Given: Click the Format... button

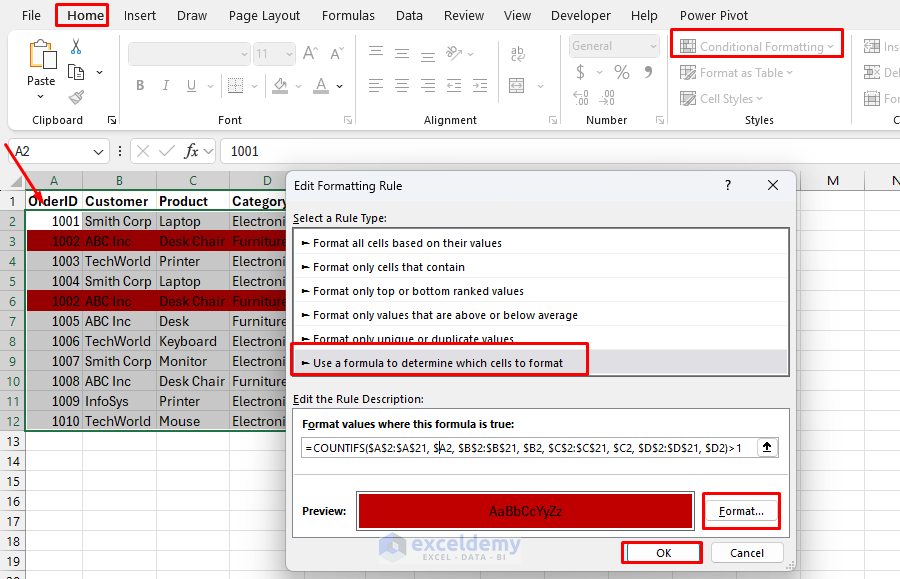Looking at the screenshot, I should (741, 511).
